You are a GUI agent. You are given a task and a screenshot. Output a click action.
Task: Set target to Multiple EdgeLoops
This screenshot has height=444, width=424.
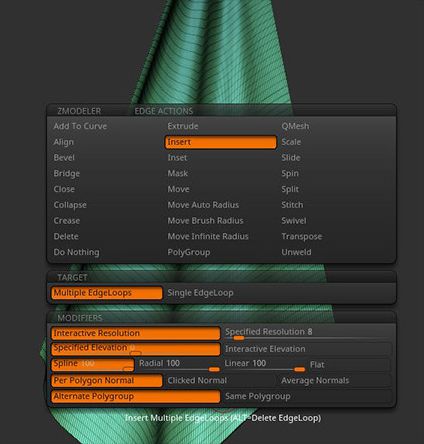tap(107, 293)
